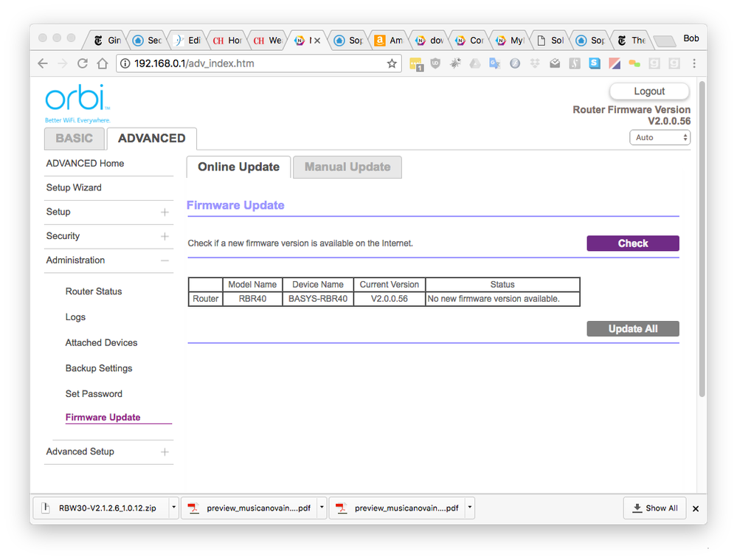Viewport: 737px width, 560px height.
Task: Click the Orbi logo
Action: [77, 103]
